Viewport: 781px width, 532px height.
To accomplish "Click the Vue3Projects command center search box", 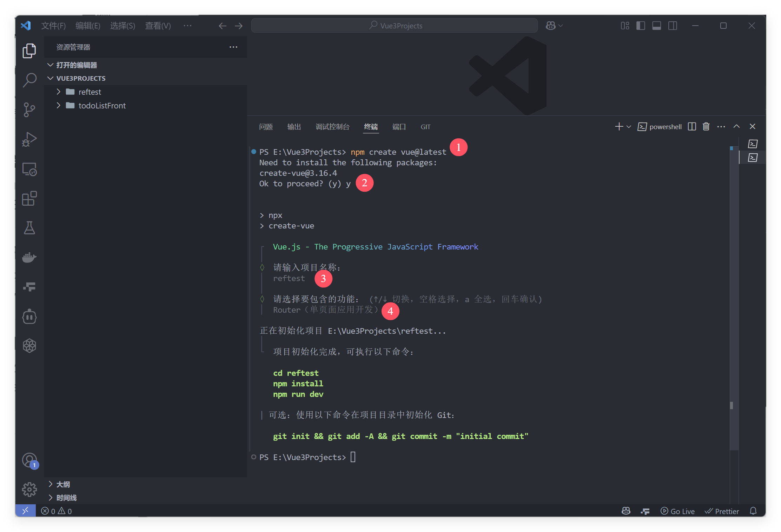I will (x=395, y=26).
